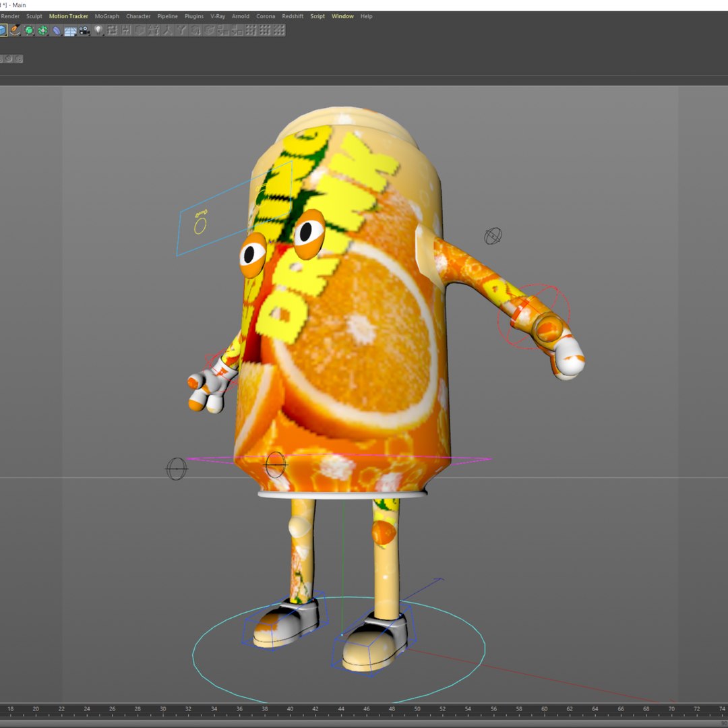
Task: Jump to frame 60 on the timeline
Action: (544, 709)
